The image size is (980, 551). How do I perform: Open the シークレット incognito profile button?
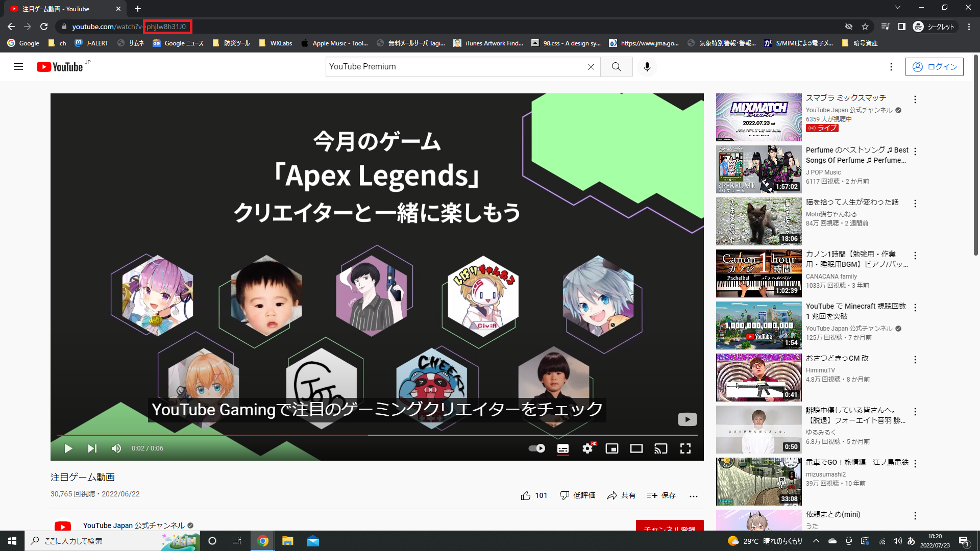934,27
